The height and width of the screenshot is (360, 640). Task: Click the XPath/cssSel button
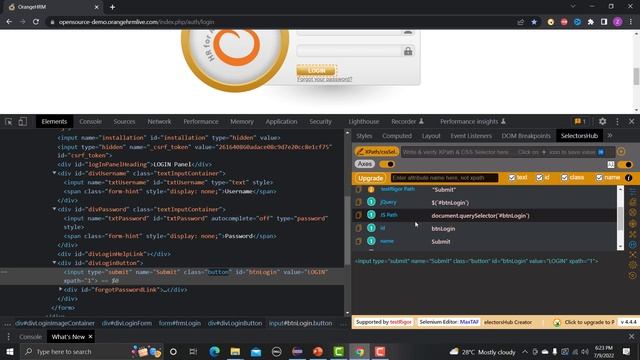(376, 152)
